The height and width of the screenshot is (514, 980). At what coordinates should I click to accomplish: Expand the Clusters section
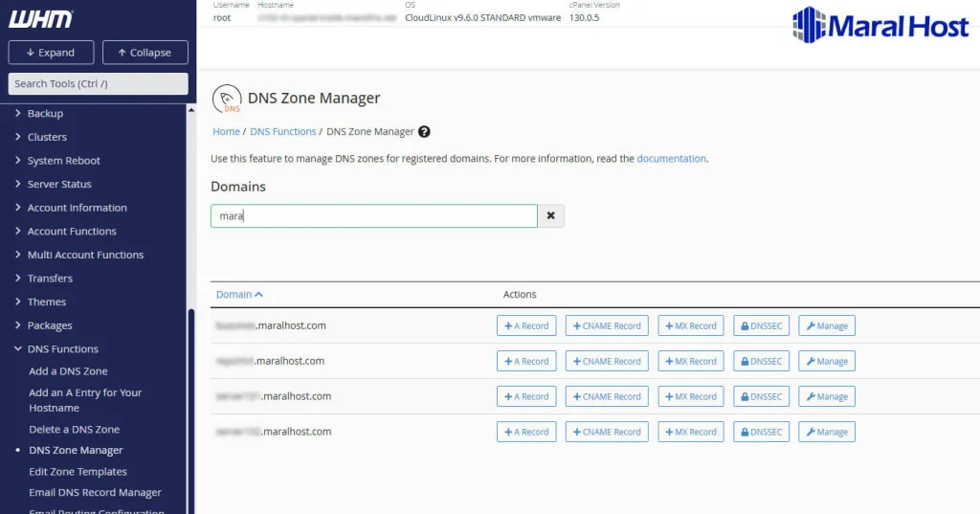tap(47, 137)
